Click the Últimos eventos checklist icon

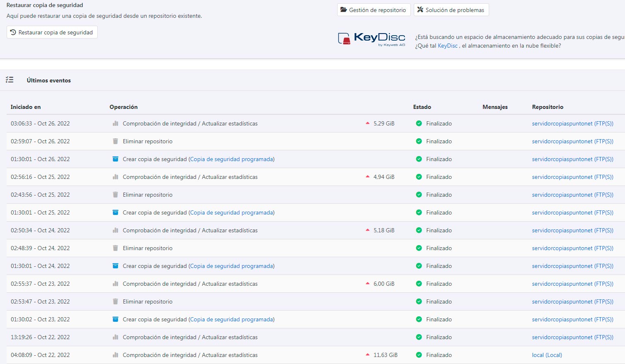pyautogui.click(x=10, y=80)
